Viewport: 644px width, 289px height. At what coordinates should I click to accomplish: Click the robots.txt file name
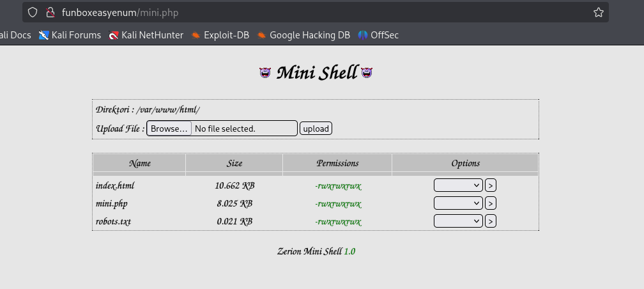pyautogui.click(x=114, y=221)
